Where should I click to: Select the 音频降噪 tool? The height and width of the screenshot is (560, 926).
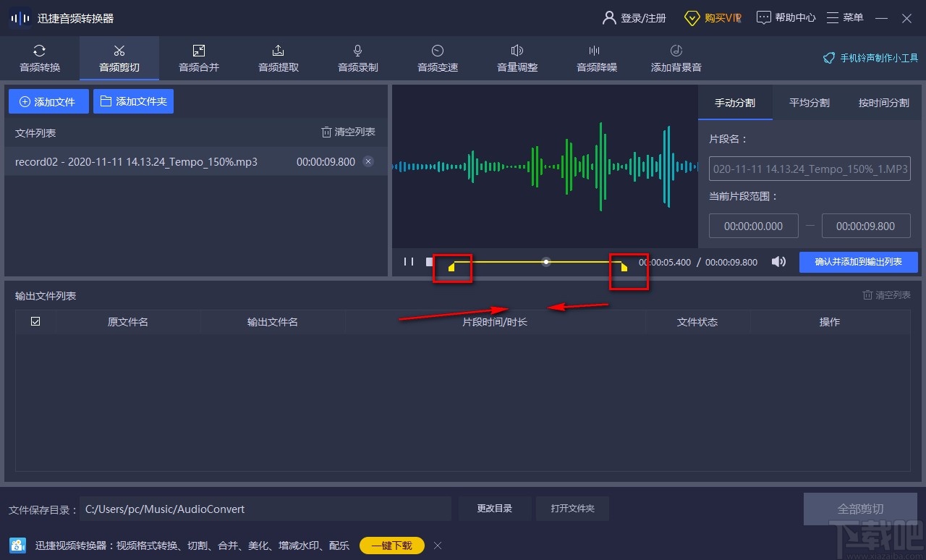(596, 58)
